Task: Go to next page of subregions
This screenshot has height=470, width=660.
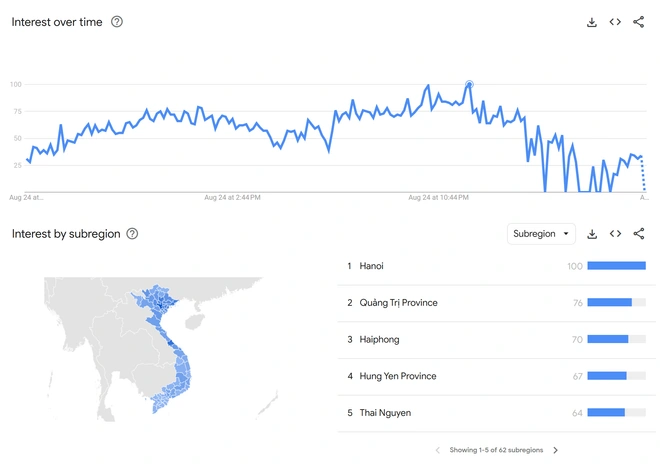Action: pos(556,450)
